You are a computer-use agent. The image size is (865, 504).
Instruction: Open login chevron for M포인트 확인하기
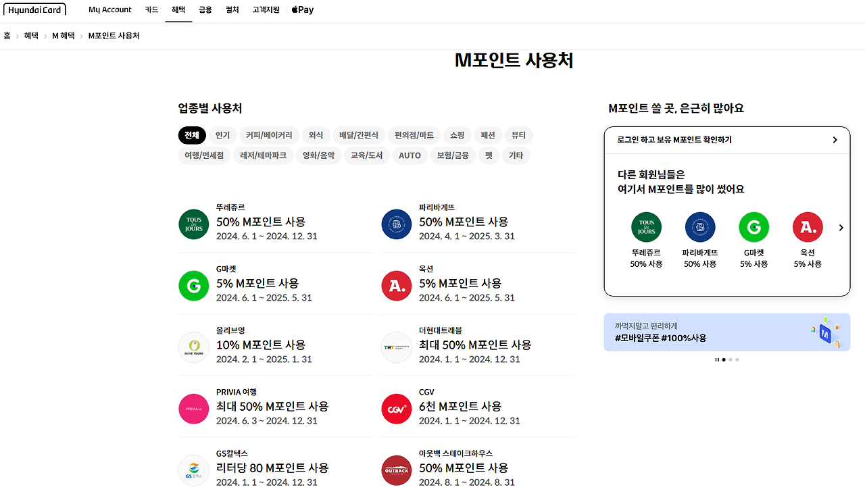click(x=835, y=140)
